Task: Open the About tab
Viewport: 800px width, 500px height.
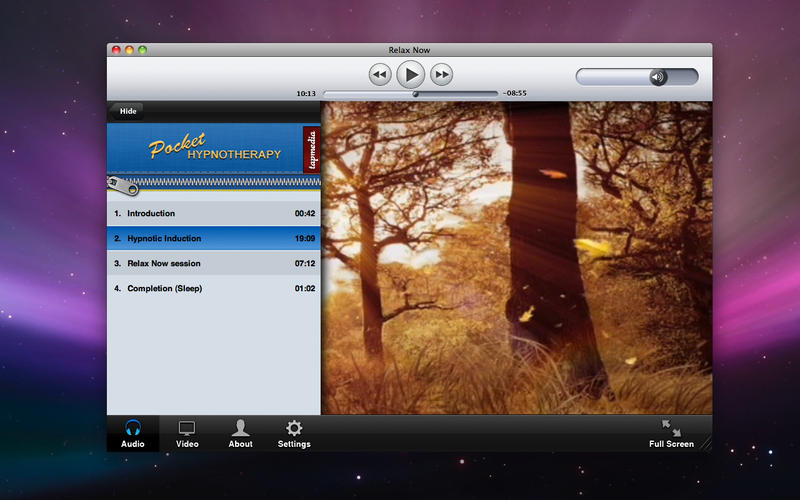Action: [x=240, y=434]
